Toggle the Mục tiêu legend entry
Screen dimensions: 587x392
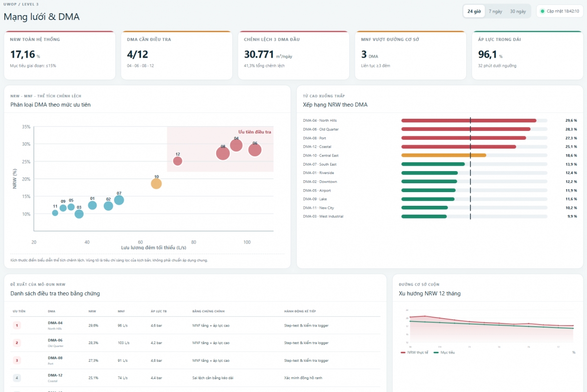point(444,352)
